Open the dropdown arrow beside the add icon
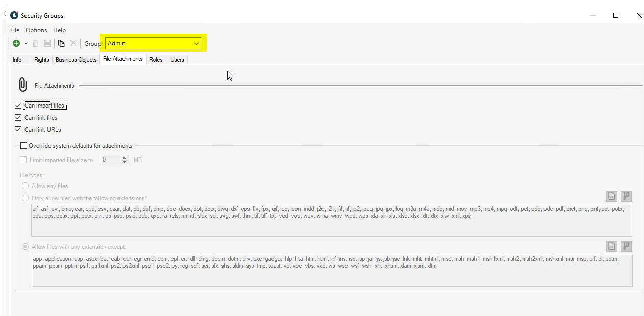 pyautogui.click(x=26, y=44)
